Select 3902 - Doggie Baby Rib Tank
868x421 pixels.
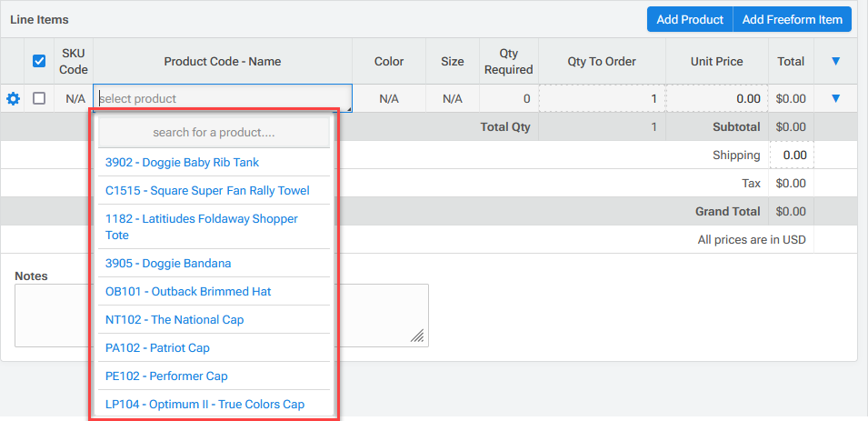182,163
